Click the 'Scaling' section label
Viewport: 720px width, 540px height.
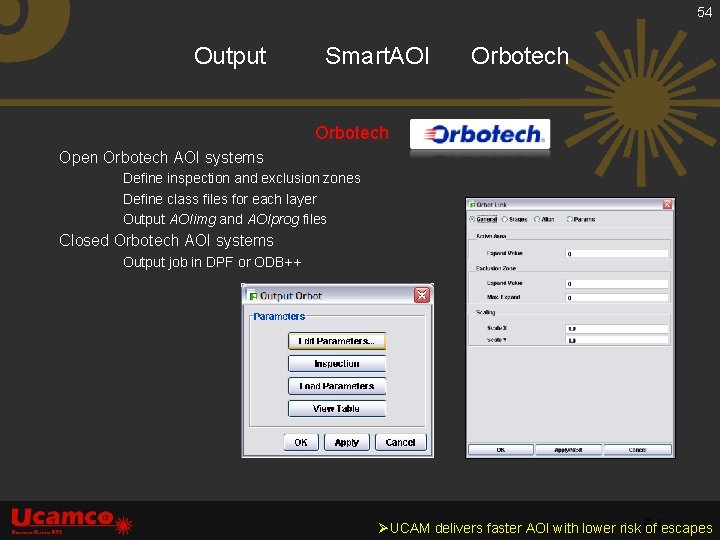[x=485, y=312]
